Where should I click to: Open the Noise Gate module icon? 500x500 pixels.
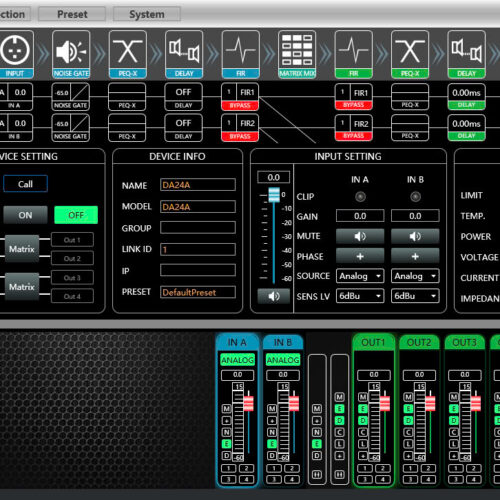[x=71, y=54]
